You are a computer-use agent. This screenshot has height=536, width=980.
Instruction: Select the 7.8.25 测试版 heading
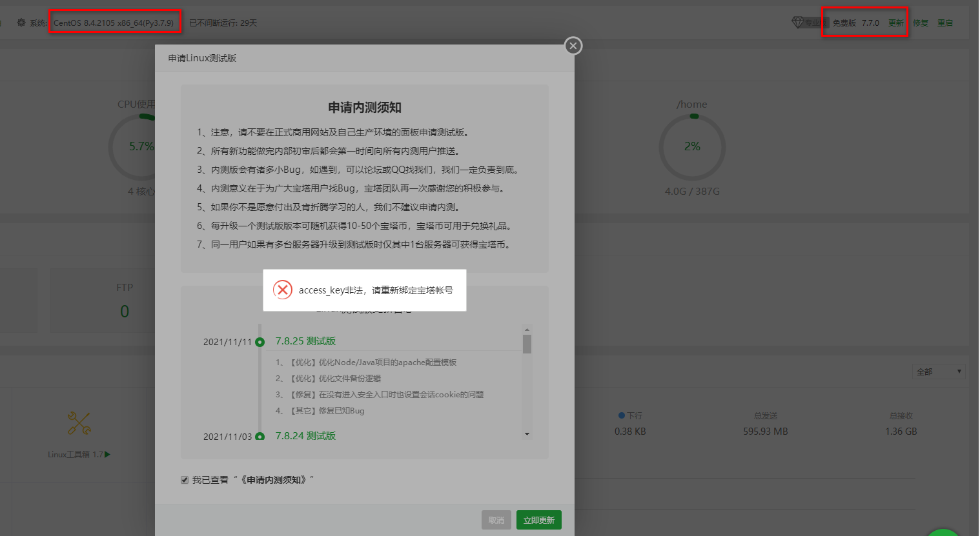coord(305,341)
